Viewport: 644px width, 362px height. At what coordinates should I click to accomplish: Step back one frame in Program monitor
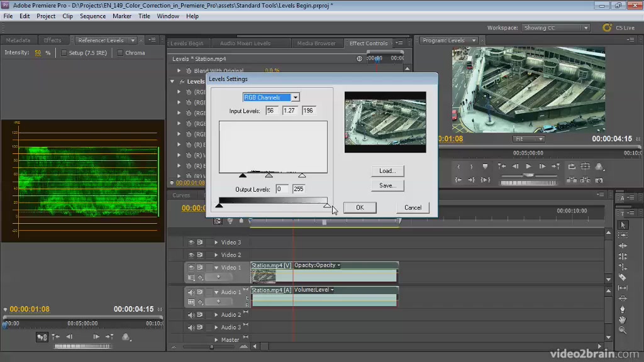[515, 166]
